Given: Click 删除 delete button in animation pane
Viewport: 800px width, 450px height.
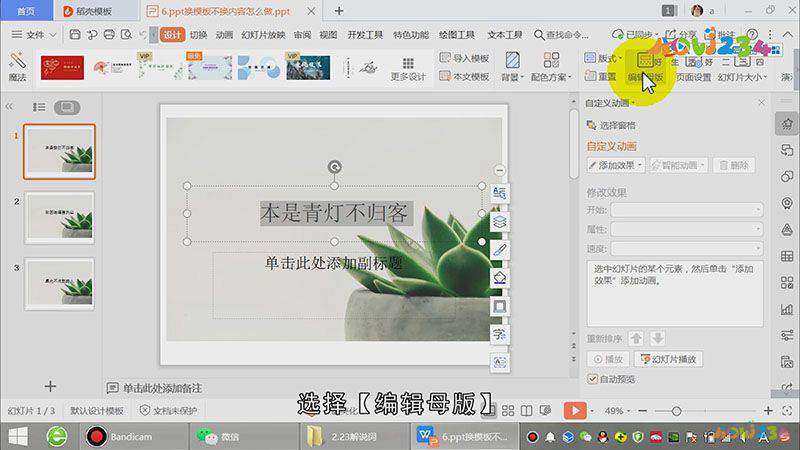Looking at the screenshot, I should [734, 165].
